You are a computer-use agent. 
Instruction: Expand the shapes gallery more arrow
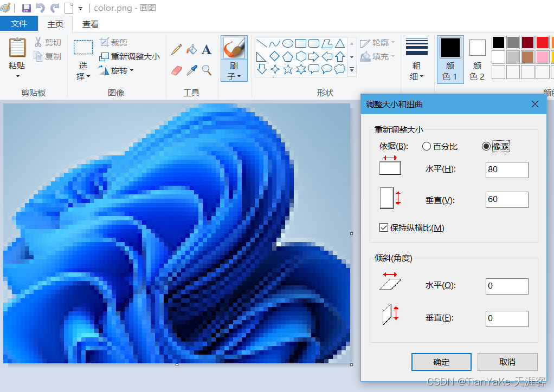coord(352,69)
